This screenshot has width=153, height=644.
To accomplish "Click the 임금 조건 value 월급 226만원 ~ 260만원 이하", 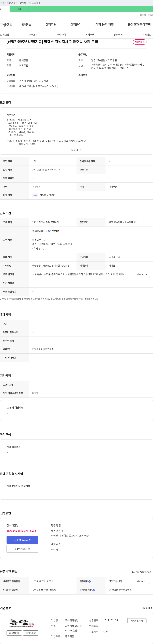I will pos(123,222).
